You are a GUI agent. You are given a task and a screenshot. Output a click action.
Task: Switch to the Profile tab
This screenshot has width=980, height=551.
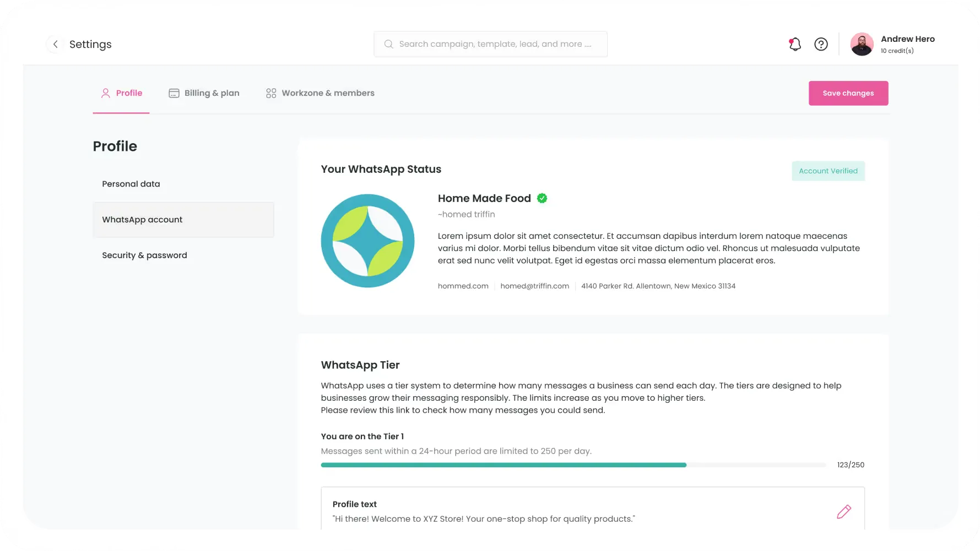121,93
